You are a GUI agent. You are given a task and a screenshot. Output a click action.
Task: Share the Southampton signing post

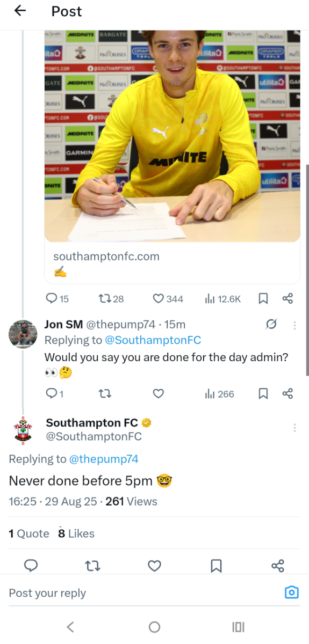pyautogui.click(x=288, y=298)
